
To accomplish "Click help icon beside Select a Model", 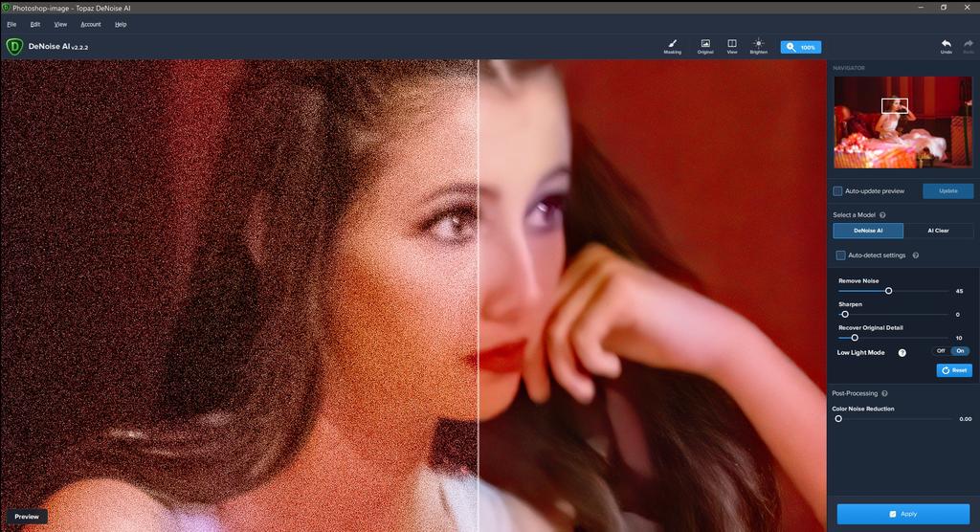I will click(x=882, y=215).
